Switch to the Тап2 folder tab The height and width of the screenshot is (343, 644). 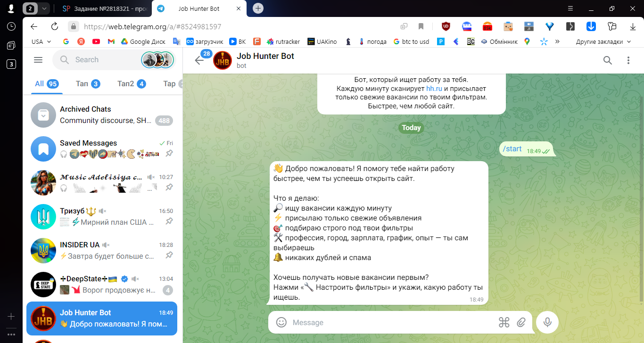point(132,84)
